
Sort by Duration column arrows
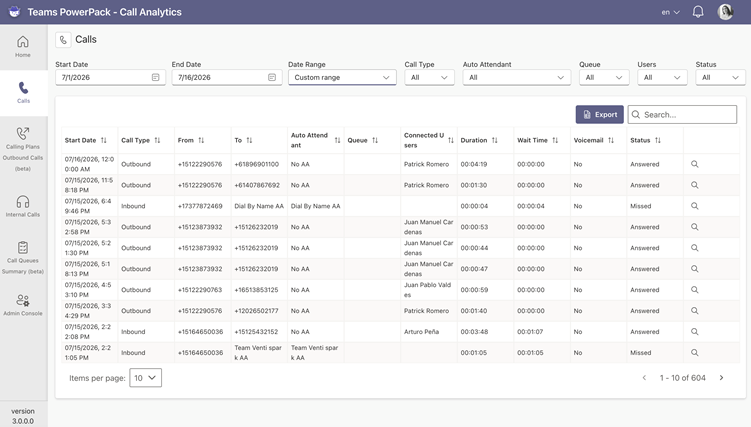[495, 140]
